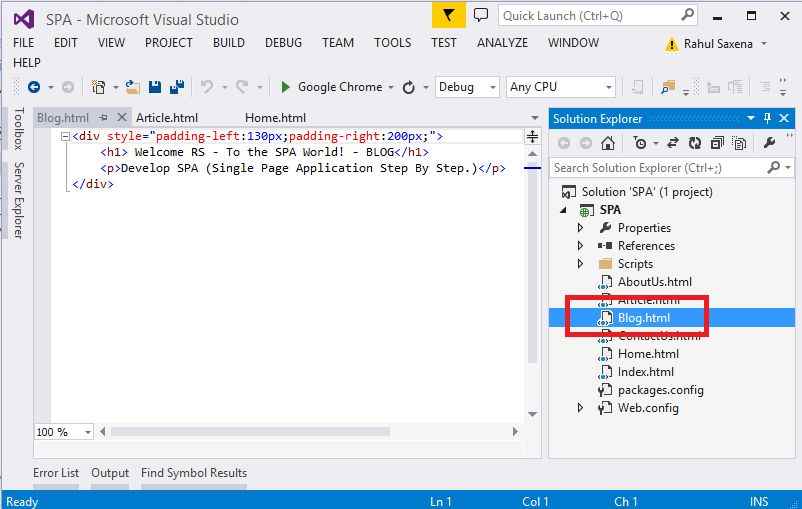Click Sync with Active Document arrows icon
Image resolution: width=802 pixels, height=509 pixels.
[673, 143]
